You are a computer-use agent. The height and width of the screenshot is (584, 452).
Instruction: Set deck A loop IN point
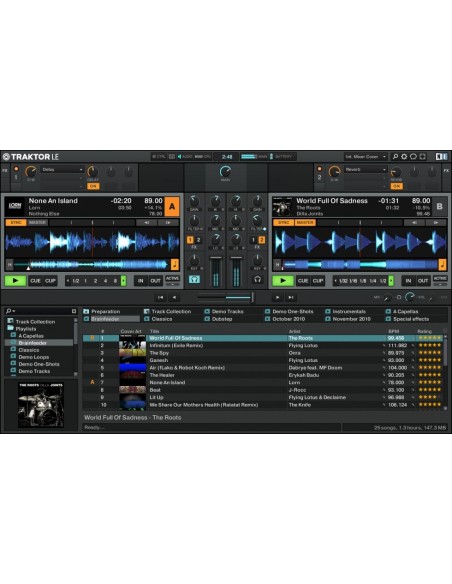141,280
